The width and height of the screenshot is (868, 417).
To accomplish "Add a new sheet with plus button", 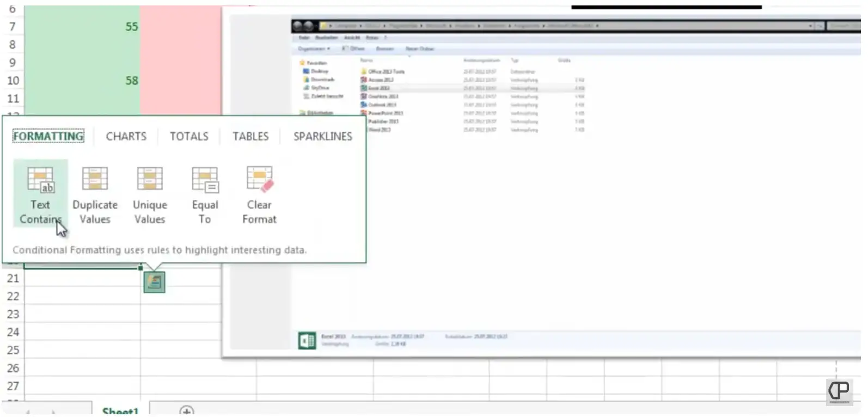I will (x=186, y=411).
